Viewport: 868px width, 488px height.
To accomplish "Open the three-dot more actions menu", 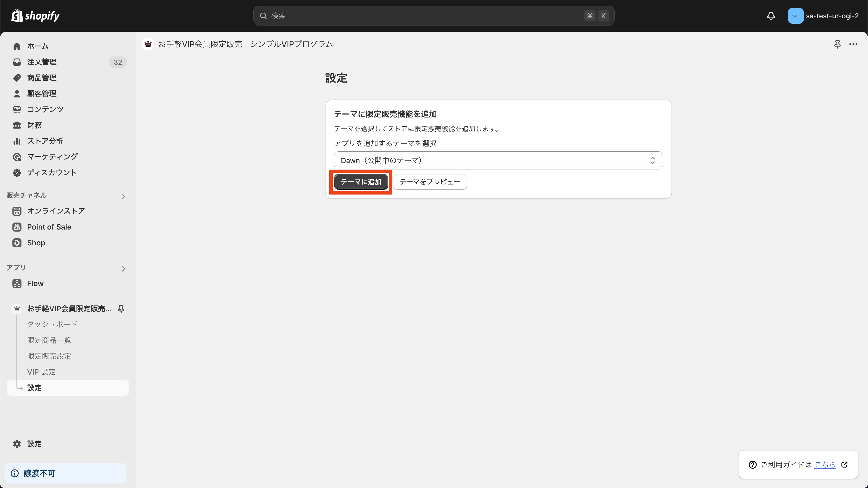I will pyautogui.click(x=853, y=44).
